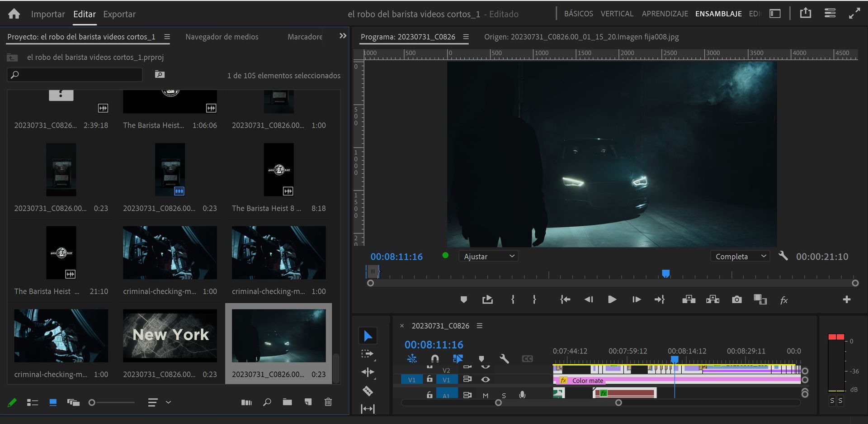Create a search bin from query icon
The width and height of the screenshot is (868, 424).
pyautogui.click(x=160, y=74)
